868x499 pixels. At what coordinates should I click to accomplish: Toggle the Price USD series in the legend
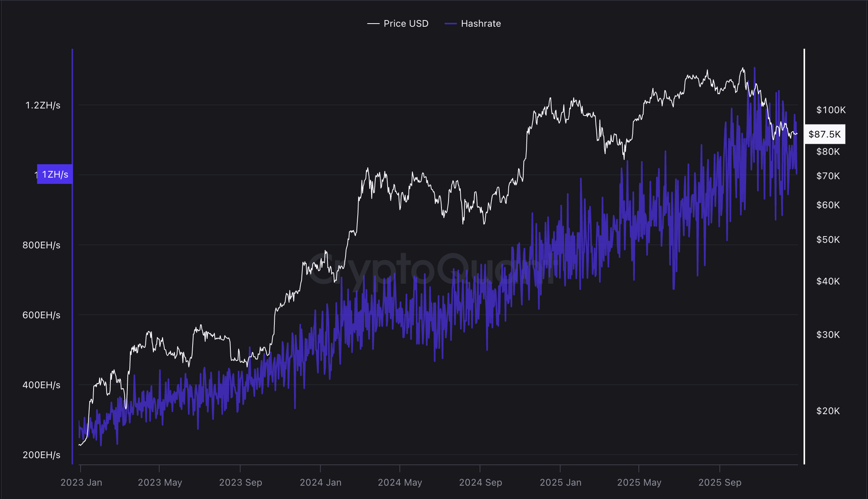coord(397,23)
